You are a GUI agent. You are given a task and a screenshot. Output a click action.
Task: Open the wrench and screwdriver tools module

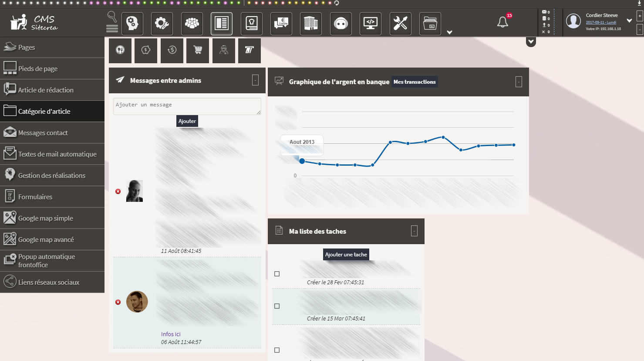(400, 24)
